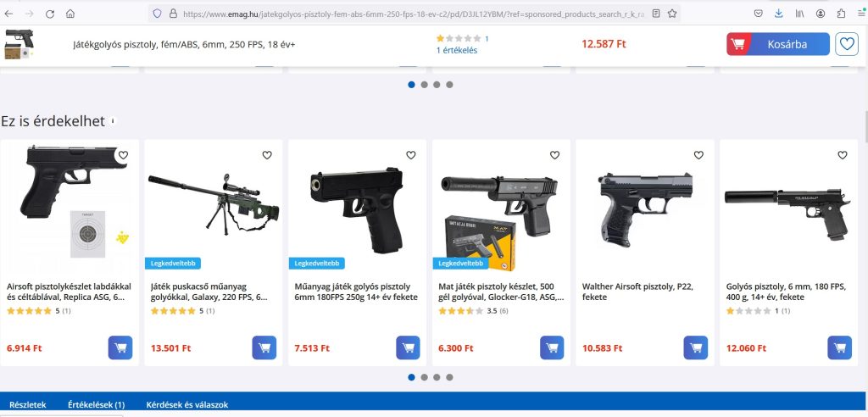This screenshot has width=868, height=417.
Task: Open the Kérdések és válaszok tab
Action: (x=187, y=405)
